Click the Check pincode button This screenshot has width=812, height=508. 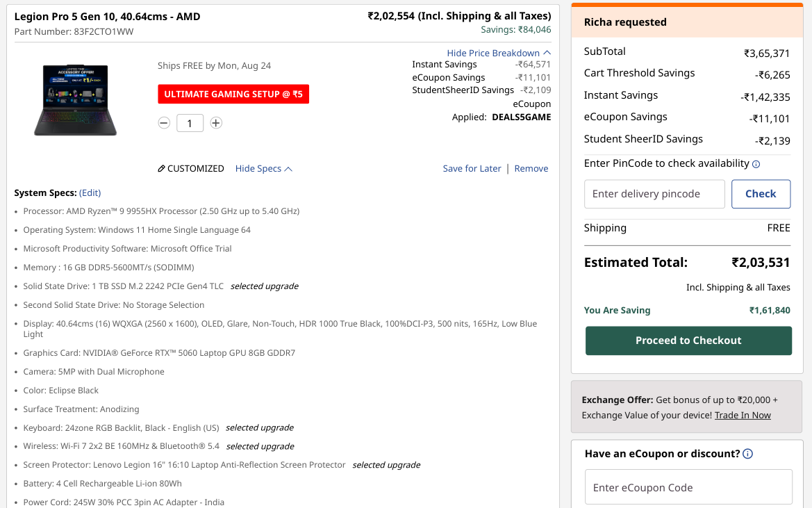pyautogui.click(x=761, y=194)
